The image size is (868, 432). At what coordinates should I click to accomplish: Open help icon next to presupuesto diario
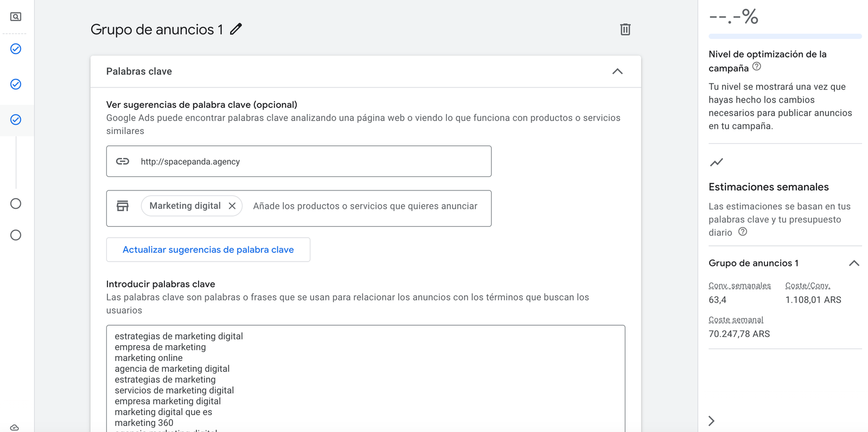pyautogui.click(x=743, y=232)
